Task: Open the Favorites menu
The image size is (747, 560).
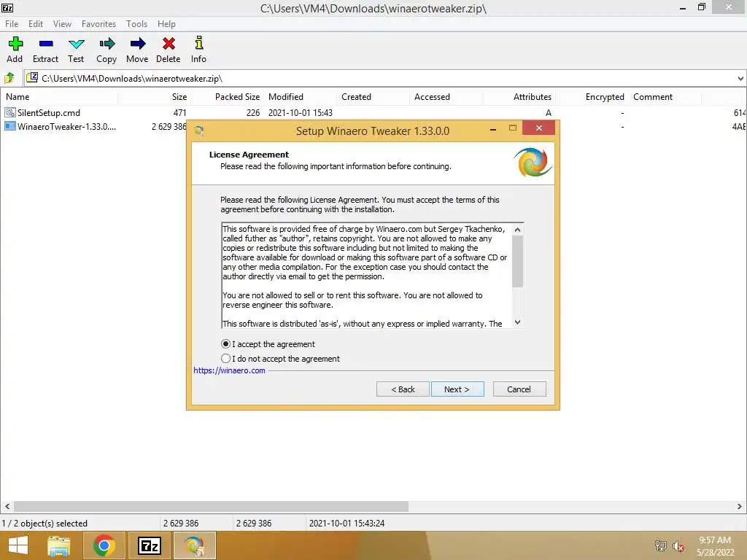Action: pos(98,24)
